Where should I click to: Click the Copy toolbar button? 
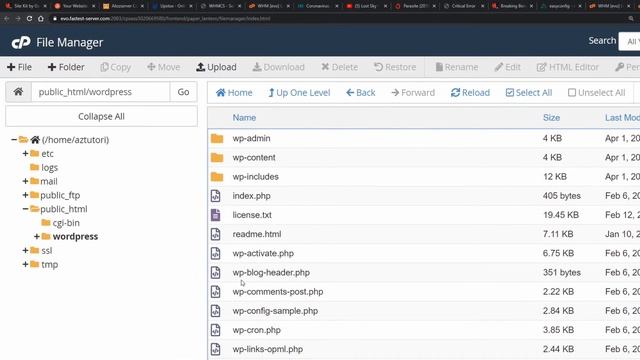pyautogui.click(x=116, y=67)
